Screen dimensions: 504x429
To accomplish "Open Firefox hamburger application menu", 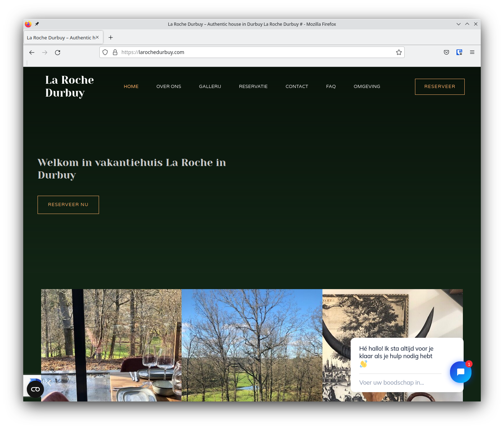I will point(472,53).
